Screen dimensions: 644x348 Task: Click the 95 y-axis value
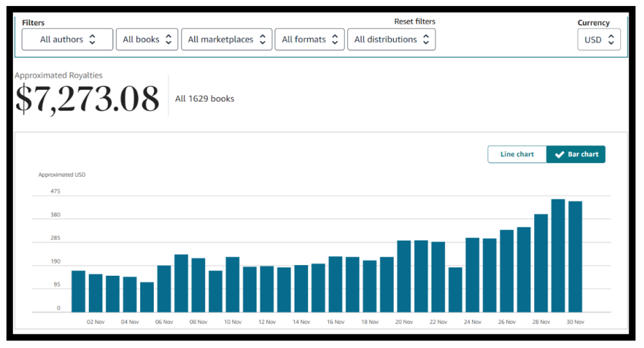(x=56, y=285)
